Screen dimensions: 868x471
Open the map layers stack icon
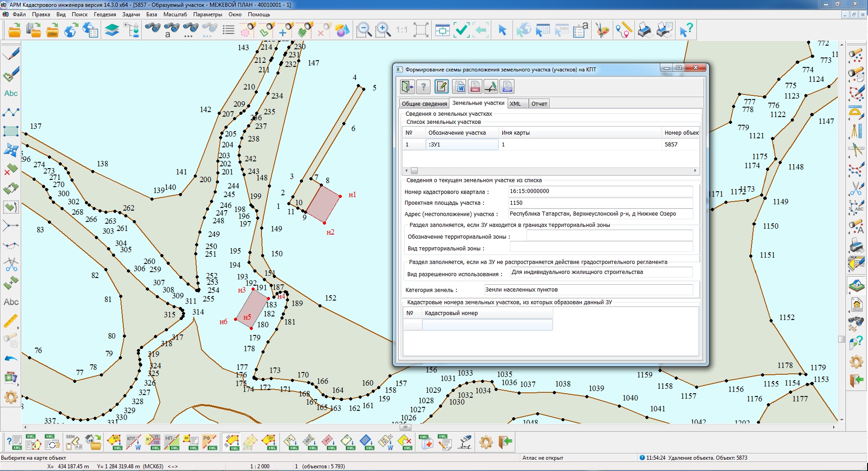(x=112, y=31)
